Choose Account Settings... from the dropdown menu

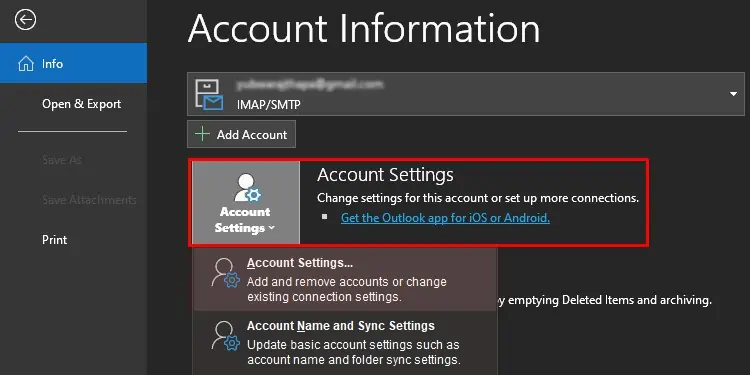[x=345, y=279]
